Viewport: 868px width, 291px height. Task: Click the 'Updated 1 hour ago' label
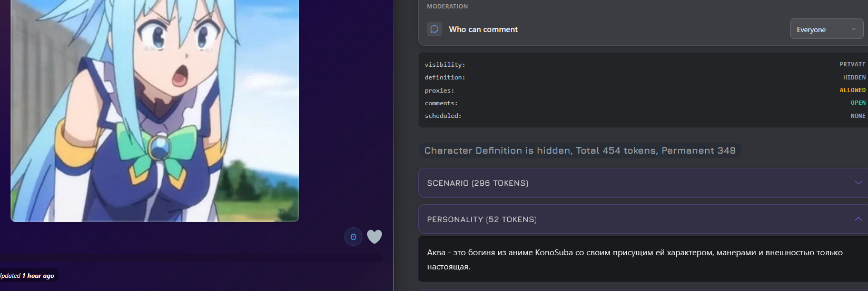tap(26, 275)
